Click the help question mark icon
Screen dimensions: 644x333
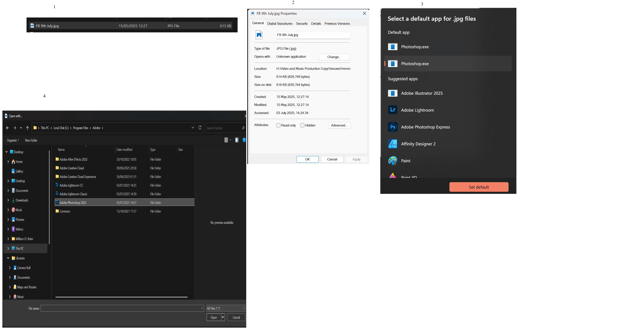(244, 140)
